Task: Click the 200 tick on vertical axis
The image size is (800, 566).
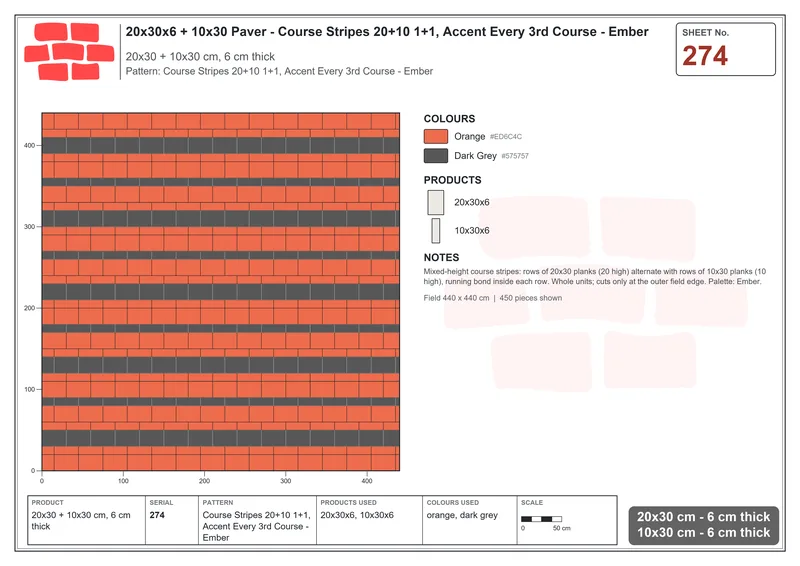Action: pos(29,308)
